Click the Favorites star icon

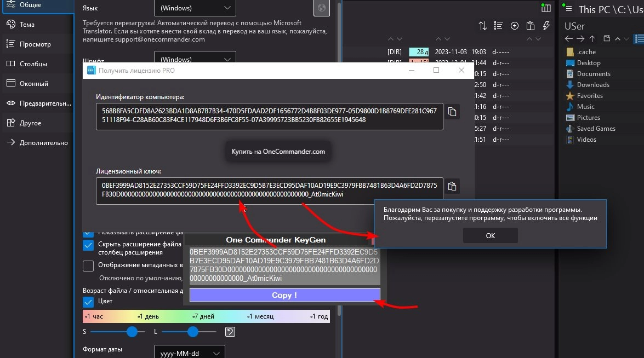[569, 96]
